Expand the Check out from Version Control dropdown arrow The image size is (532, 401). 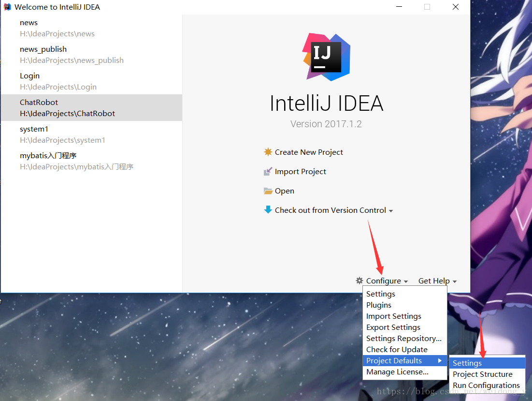tap(391, 211)
